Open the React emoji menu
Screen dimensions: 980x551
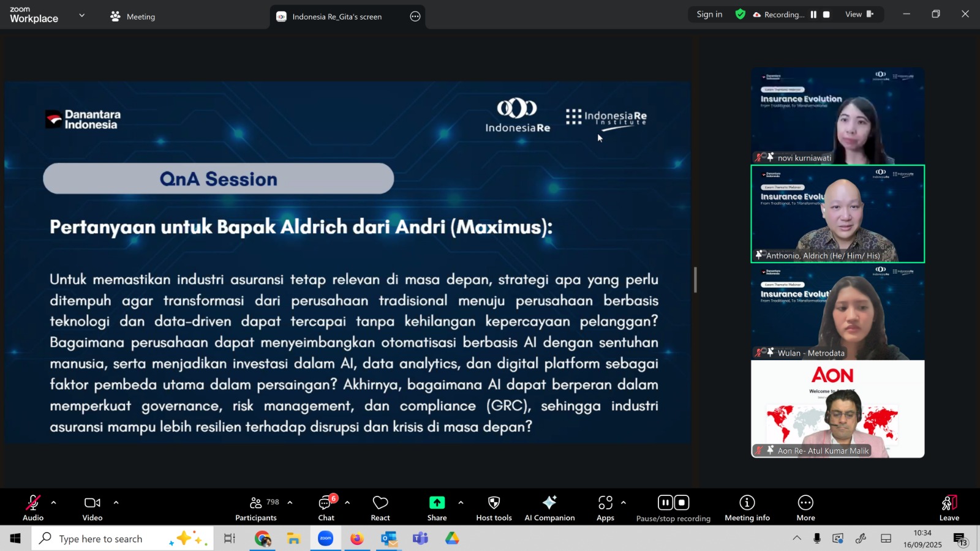point(380,508)
